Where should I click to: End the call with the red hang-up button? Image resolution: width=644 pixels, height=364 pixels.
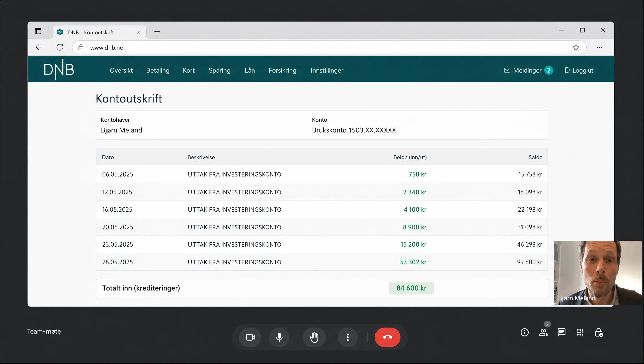tap(387, 337)
